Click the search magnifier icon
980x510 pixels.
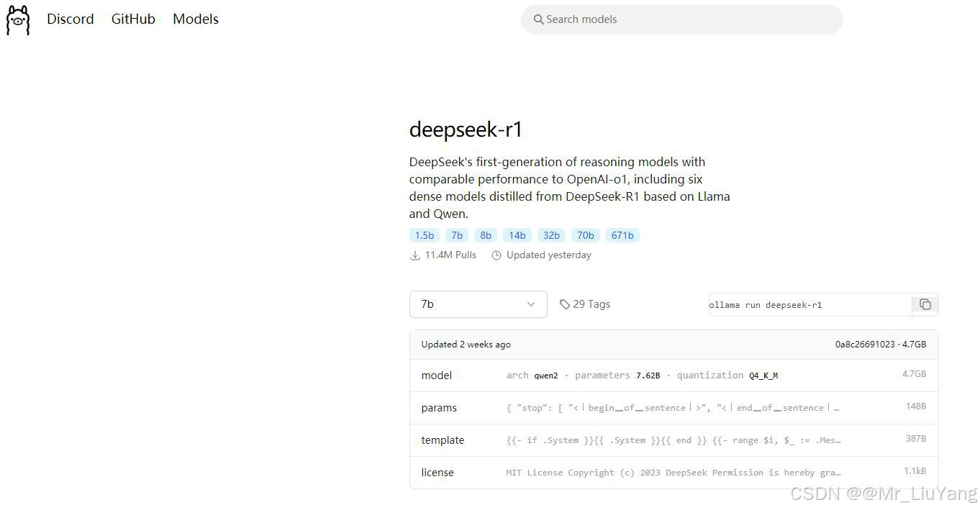pyautogui.click(x=539, y=19)
